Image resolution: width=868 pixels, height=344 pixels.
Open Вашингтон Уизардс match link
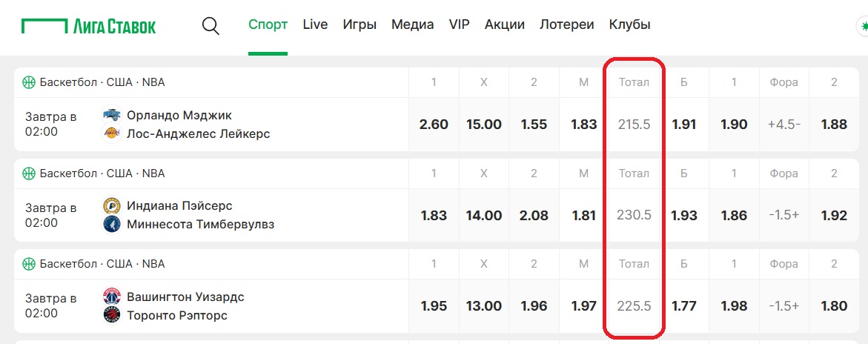coord(185,297)
